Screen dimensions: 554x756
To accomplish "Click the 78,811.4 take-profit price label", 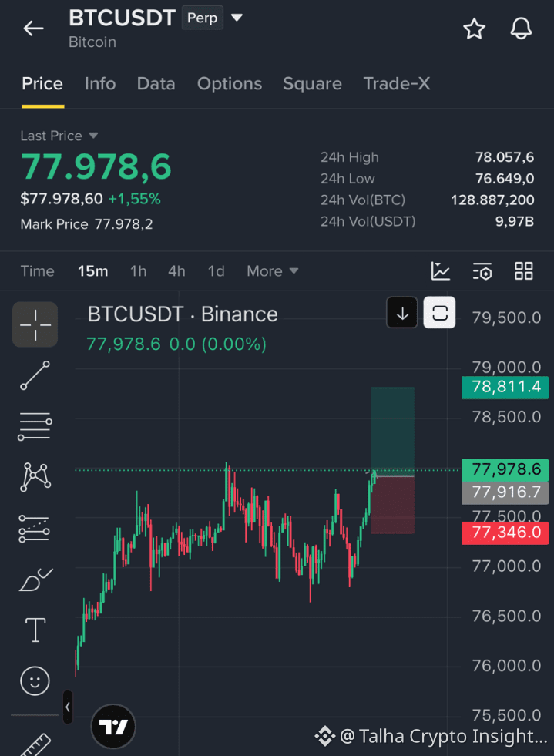I will pyautogui.click(x=505, y=387).
